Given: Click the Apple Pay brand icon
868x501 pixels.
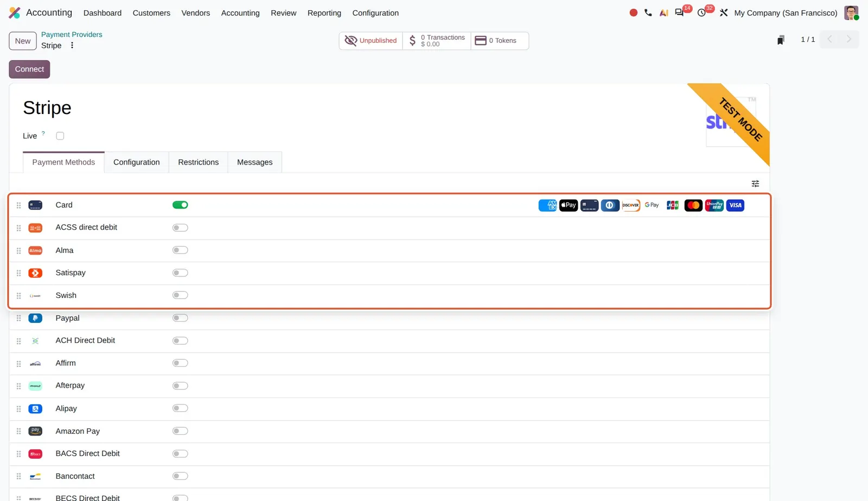Looking at the screenshot, I should 569,205.
